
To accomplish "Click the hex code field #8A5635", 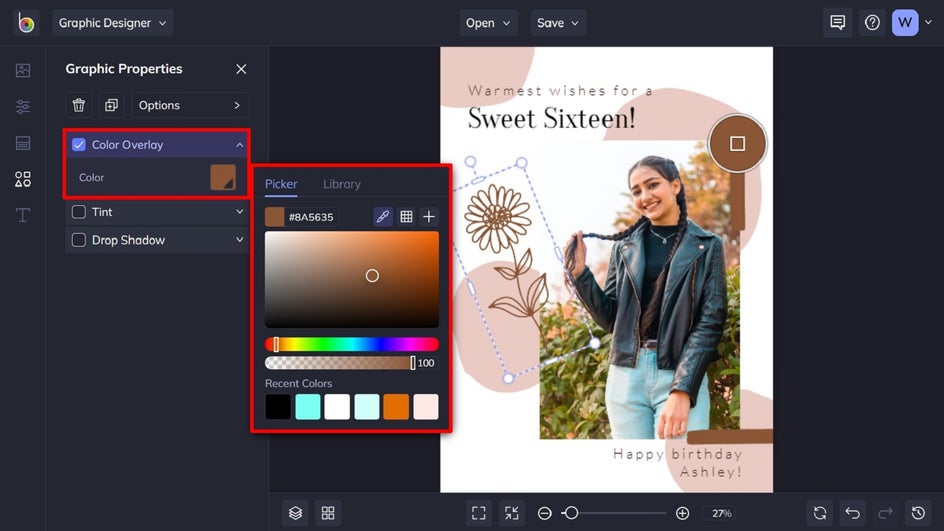I will 312,217.
